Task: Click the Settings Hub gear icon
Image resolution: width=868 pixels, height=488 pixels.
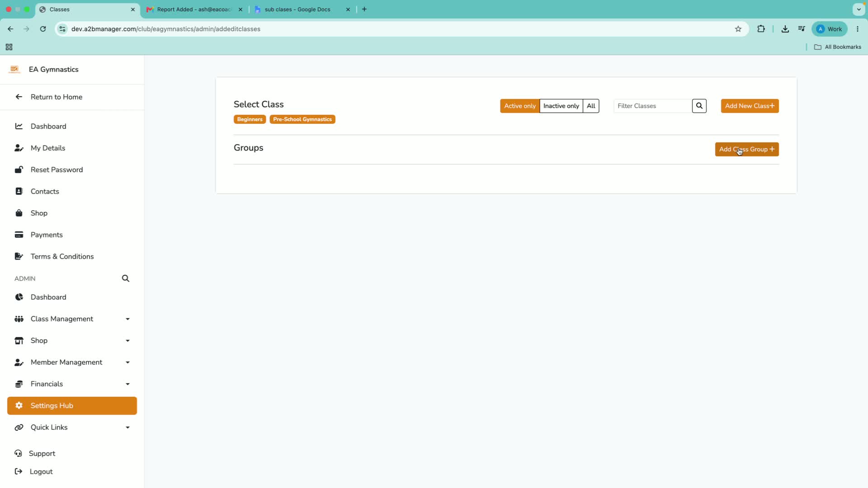Action: [19, 405]
